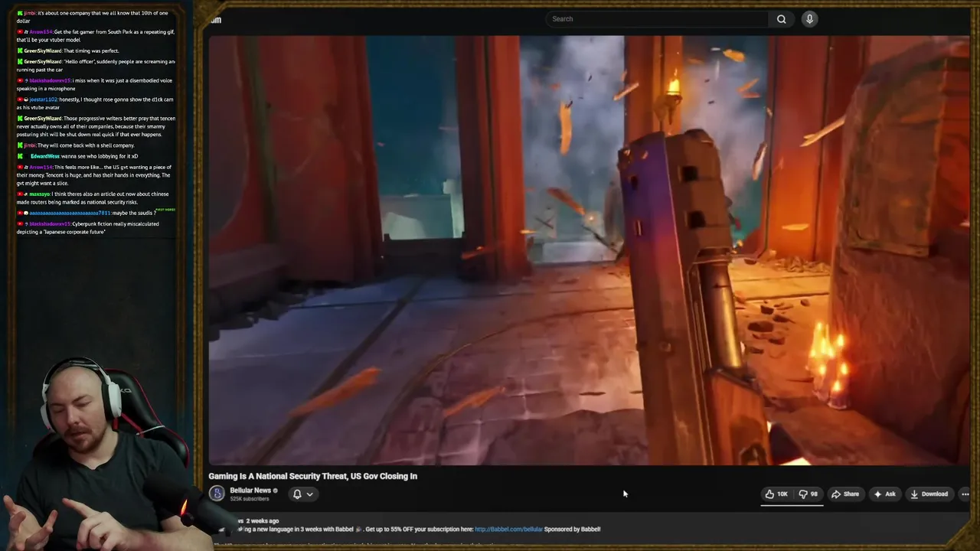
Task: Click the video title 'Gaming Is A National Security Threat'
Action: tap(312, 476)
